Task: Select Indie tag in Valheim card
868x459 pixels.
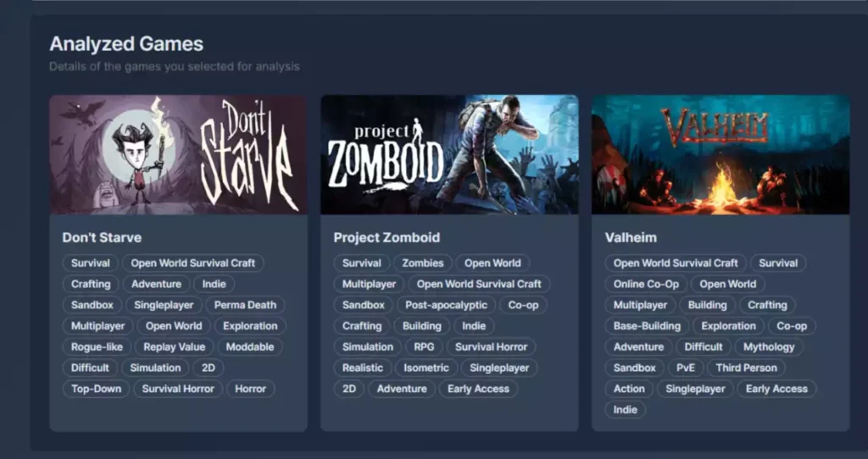Action: pos(625,410)
